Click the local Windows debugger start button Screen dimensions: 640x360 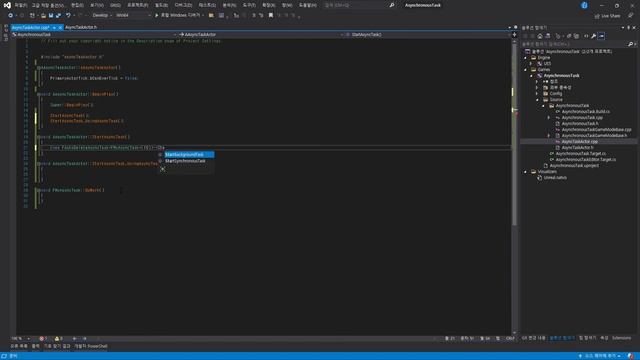coord(180,15)
